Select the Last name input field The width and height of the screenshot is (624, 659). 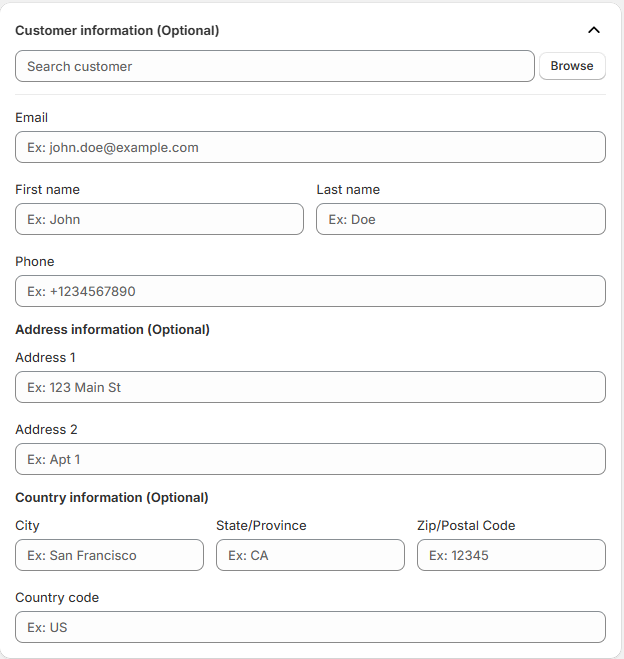(461, 219)
